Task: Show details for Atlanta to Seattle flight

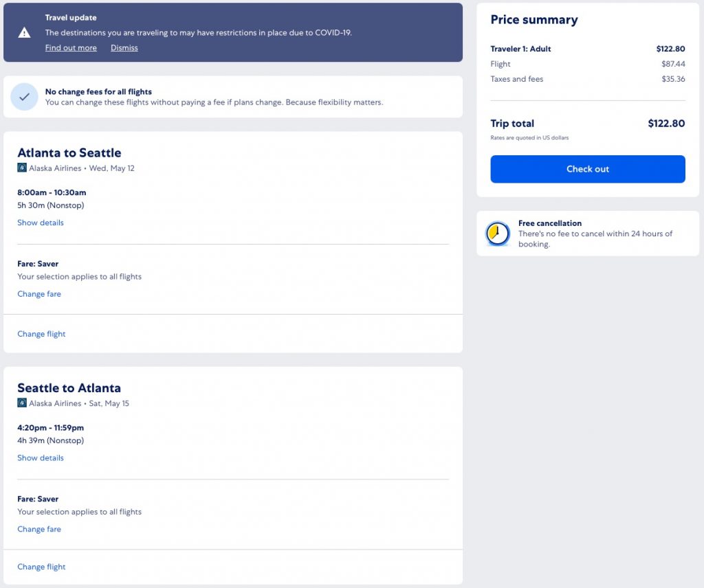Action: (41, 223)
